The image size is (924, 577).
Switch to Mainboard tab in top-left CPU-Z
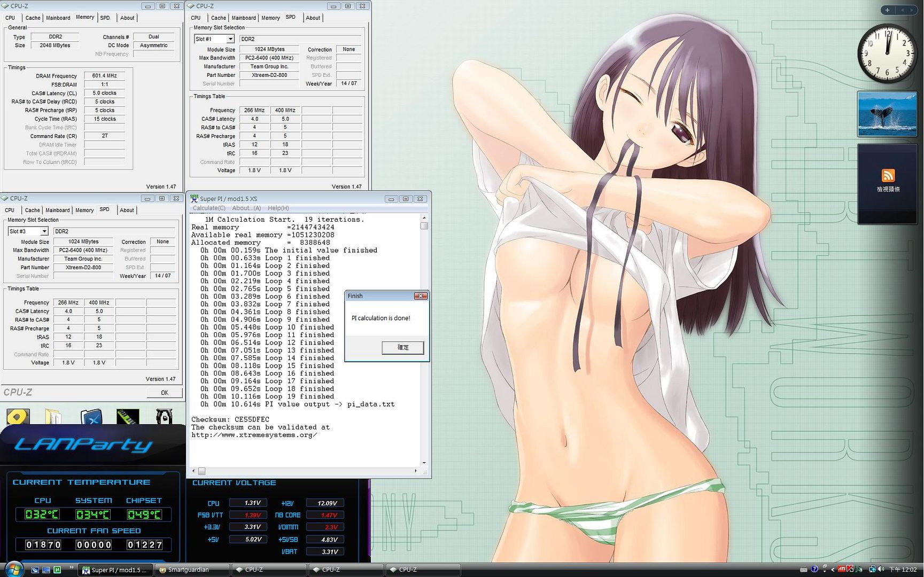[x=58, y=18]
